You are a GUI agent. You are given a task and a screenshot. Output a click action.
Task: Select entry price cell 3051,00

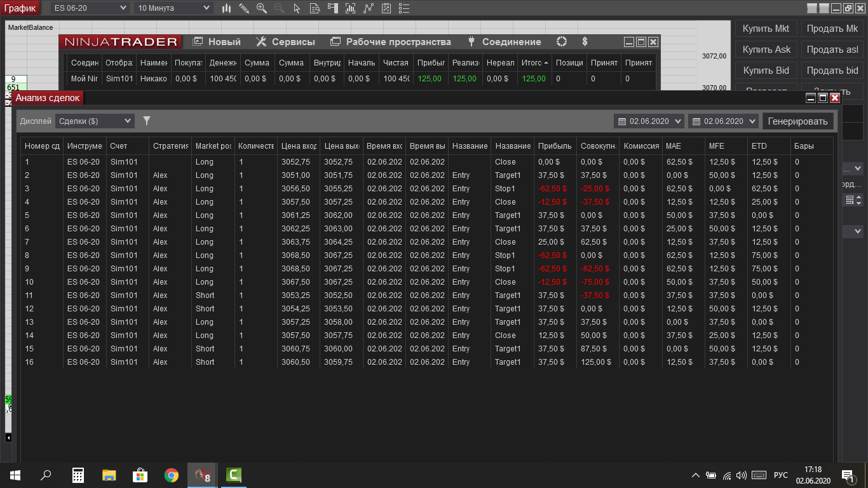point(299,175)
